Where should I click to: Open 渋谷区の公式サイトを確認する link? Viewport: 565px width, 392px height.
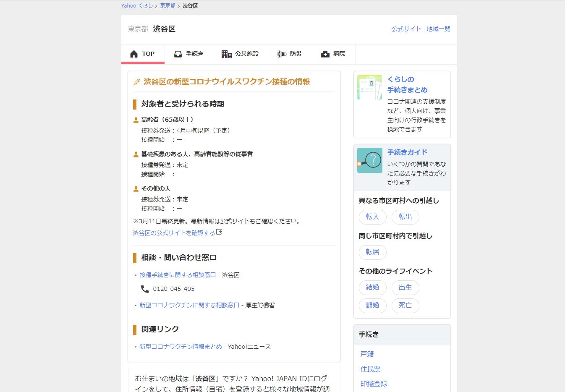[174, 233]
